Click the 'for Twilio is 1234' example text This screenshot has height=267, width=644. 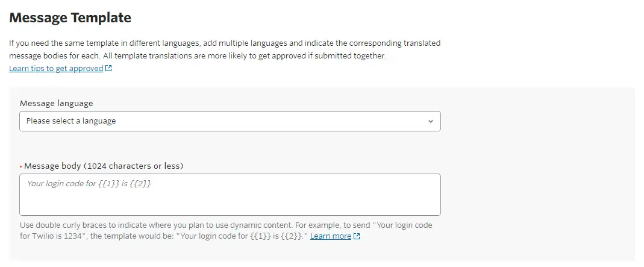[54, 236]
